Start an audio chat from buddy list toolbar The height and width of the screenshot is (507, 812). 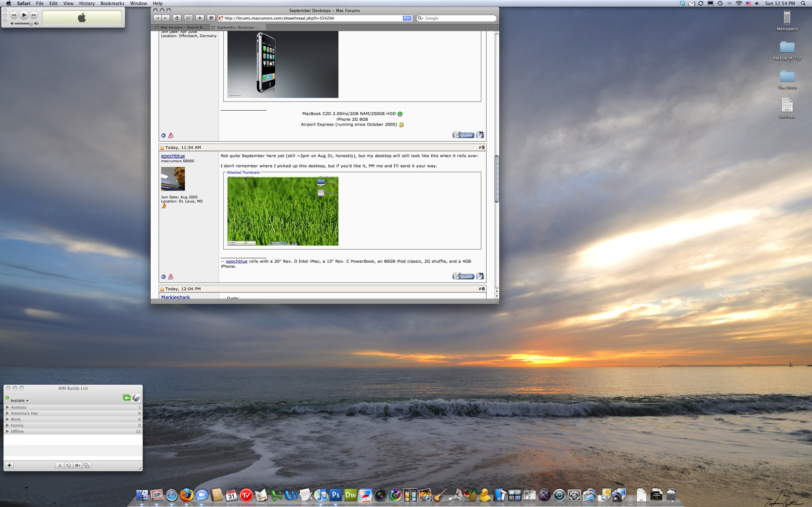point(69,465)
